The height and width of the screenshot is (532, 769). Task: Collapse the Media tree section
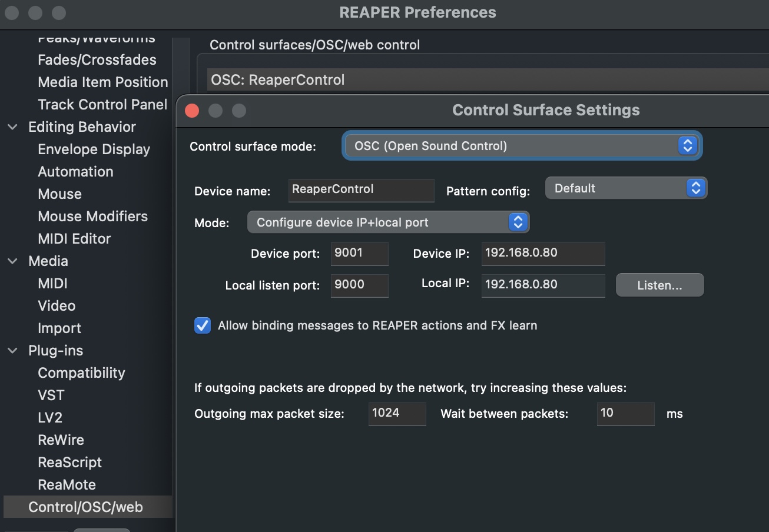tap(12, 261)
